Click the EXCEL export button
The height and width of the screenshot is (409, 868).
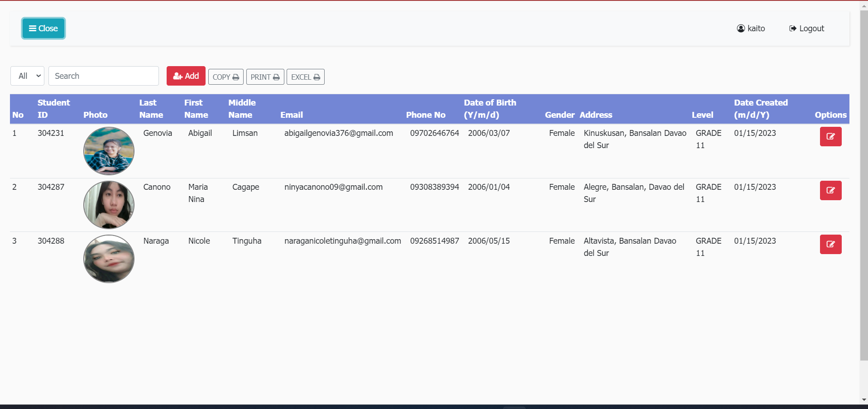pyautogui.click(x=305, y=77)
